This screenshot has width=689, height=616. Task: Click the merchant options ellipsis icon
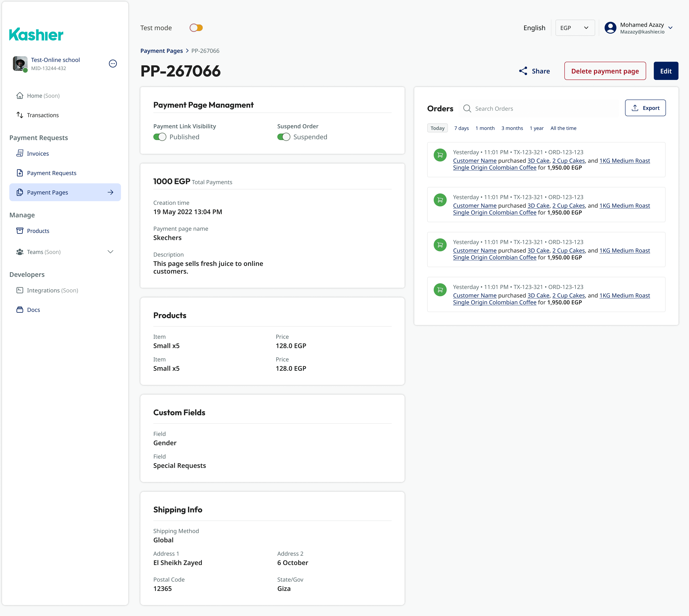pos(113,64)
